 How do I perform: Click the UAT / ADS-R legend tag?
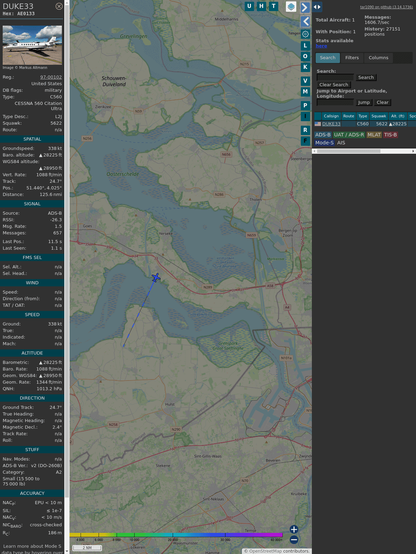coord(349,135)
